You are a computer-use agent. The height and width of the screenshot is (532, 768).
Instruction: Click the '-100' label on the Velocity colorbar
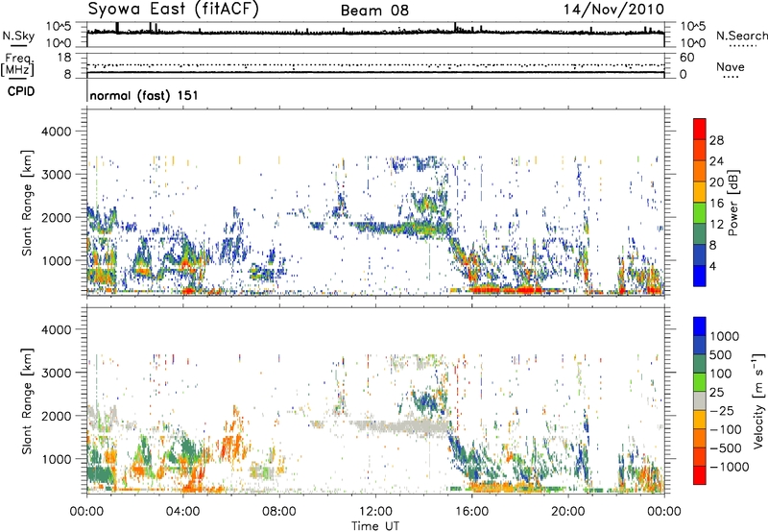point(725,429)
